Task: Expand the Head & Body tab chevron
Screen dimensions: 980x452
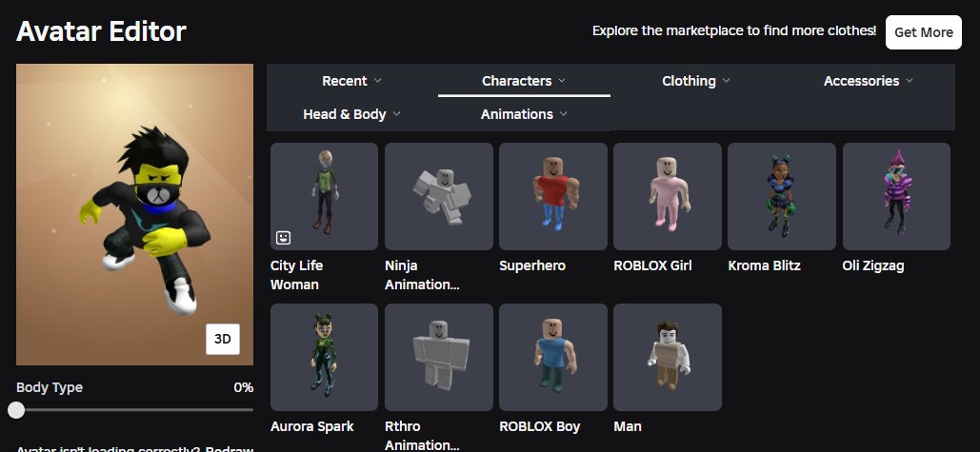Action: pyautogui.click(x=396, y=113)
